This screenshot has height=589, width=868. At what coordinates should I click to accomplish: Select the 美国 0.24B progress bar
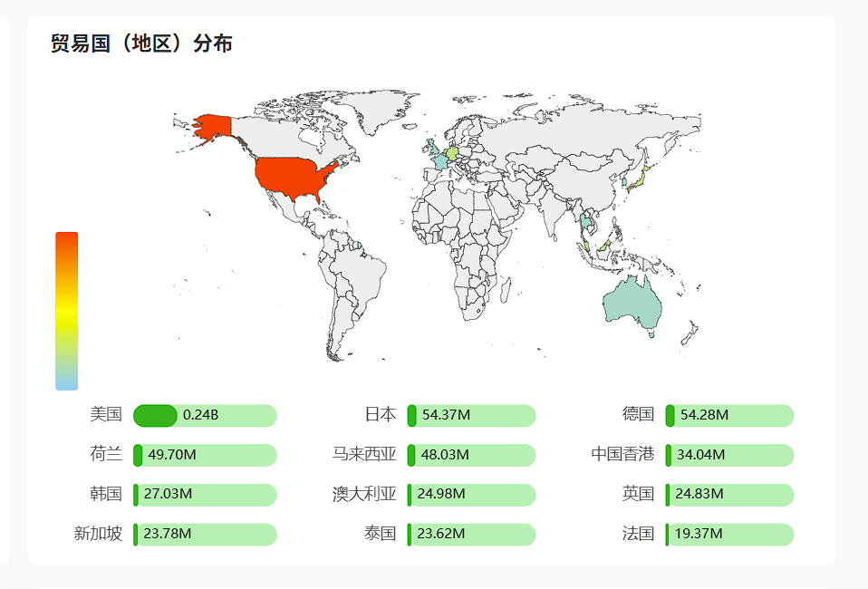pos(205,416)
